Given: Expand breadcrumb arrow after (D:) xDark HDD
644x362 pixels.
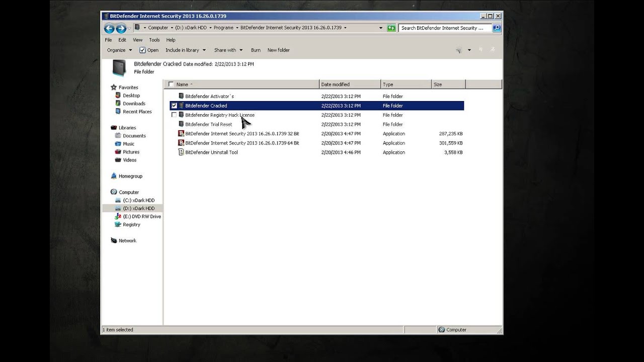Looking at the screenshot, I should 210,28.
